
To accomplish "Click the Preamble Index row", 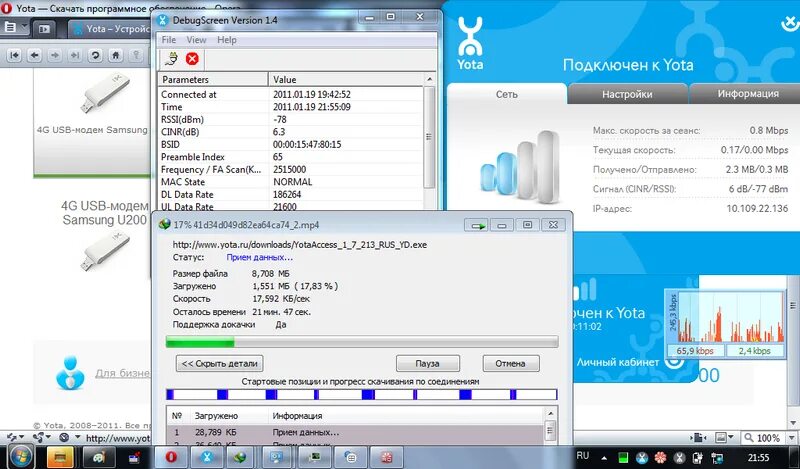I will [291, 157].
